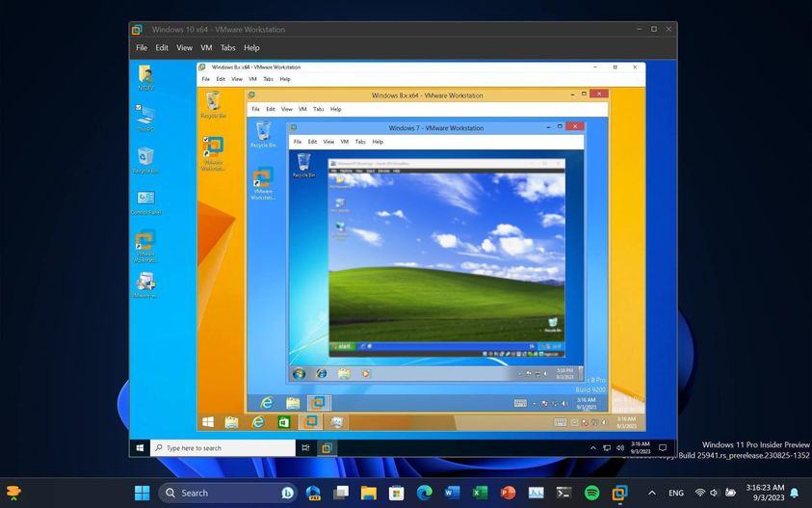Select This PC icon on Windows 10 desktop
Image resolution: width=812 pixels, height=508 pixels.
click(145, 119)
